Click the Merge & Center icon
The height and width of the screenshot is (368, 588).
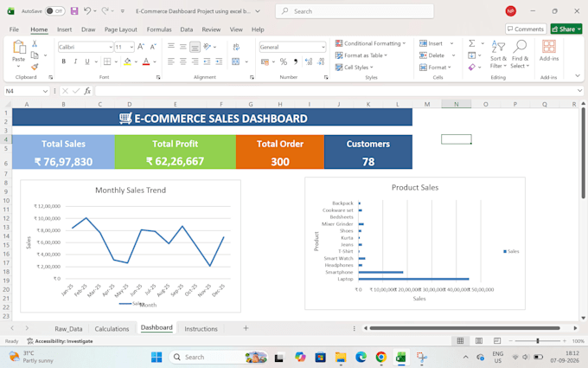coord(236,61)
